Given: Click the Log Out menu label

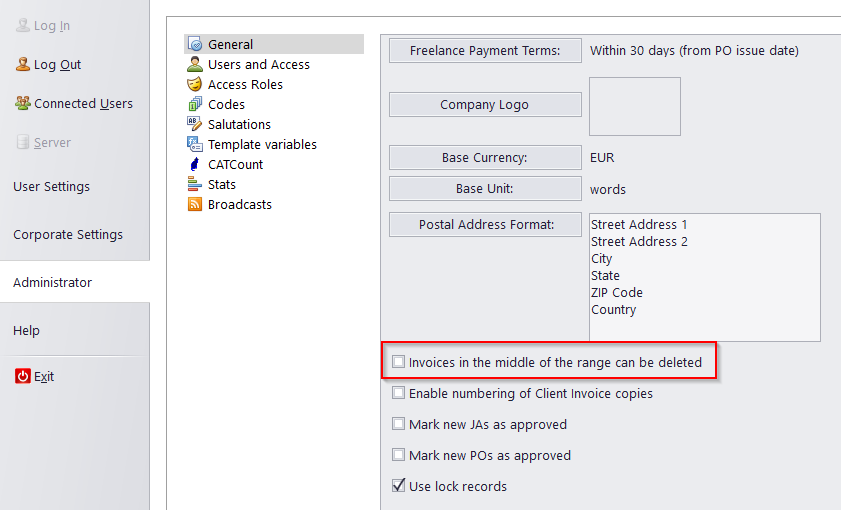Looking at the screenshot, I should [x=57, y=64].
